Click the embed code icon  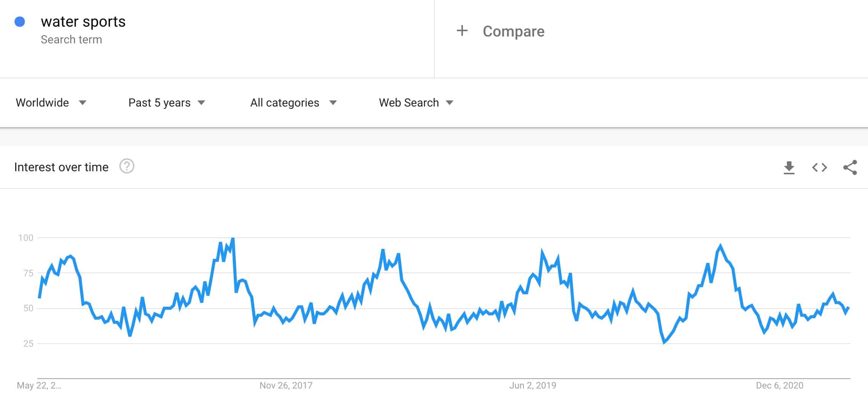point(819,167)
